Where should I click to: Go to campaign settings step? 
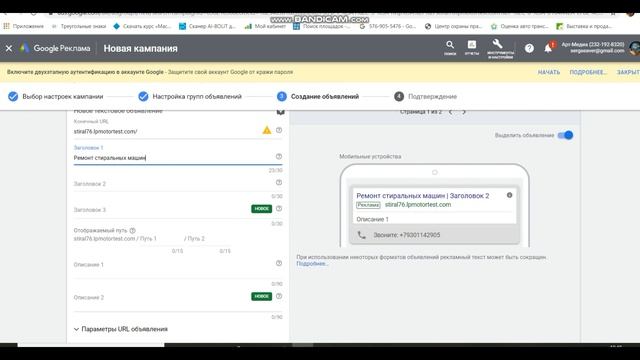56,96
